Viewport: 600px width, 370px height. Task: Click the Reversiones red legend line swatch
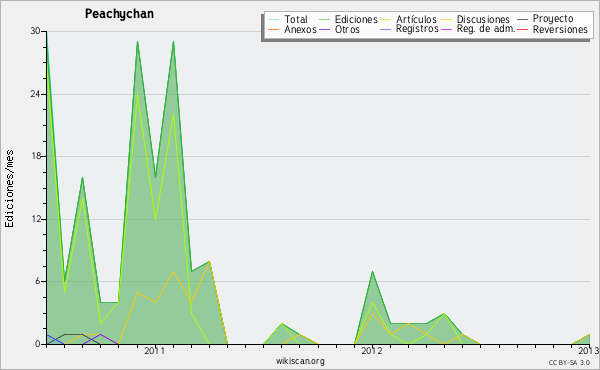(522, 29)
